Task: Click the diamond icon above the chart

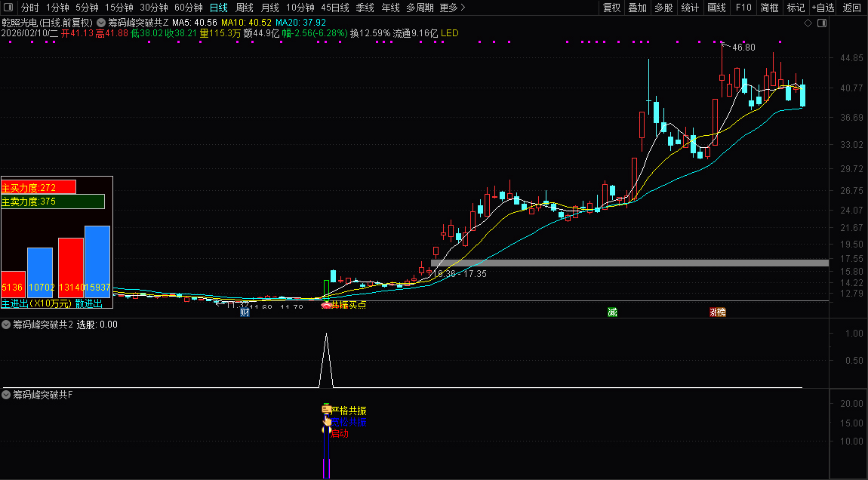Action: click(x=808, y=23)
